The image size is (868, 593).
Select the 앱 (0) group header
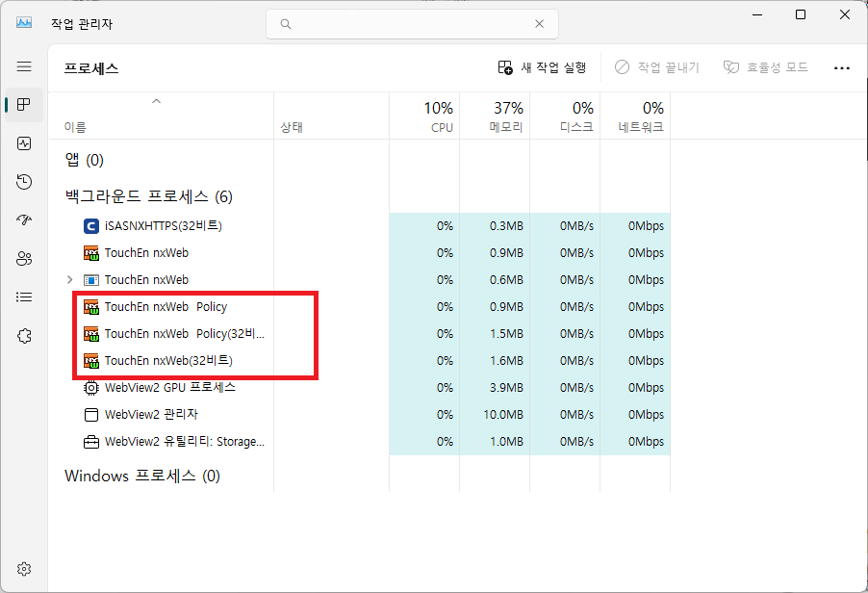84,160
